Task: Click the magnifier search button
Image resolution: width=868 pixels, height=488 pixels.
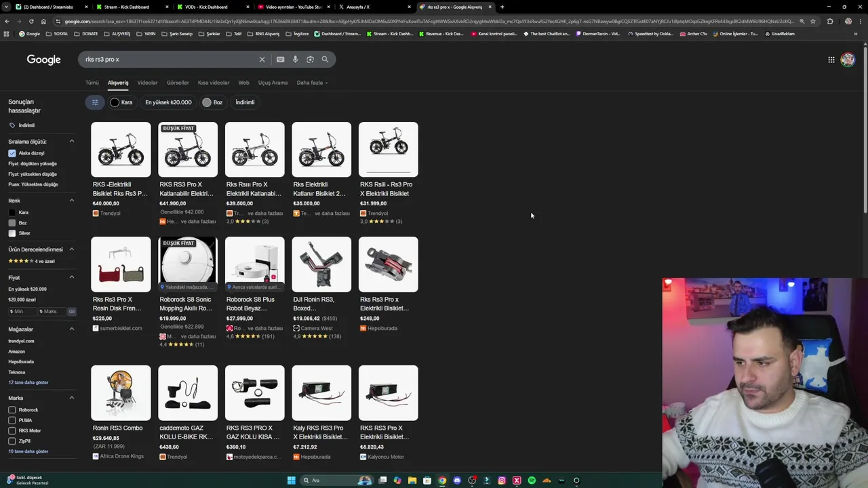Action: coord(325,60)
